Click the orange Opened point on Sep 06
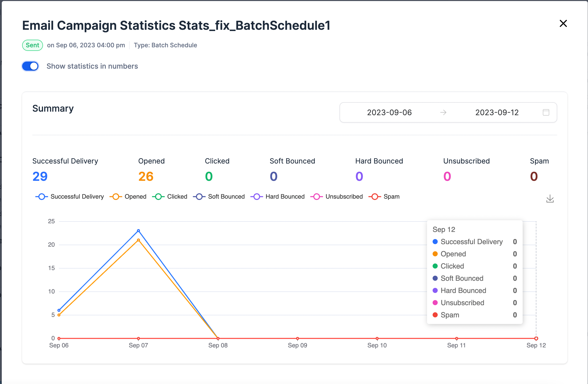Viewport: 588px width, 384px height. (x=59, y=315)
